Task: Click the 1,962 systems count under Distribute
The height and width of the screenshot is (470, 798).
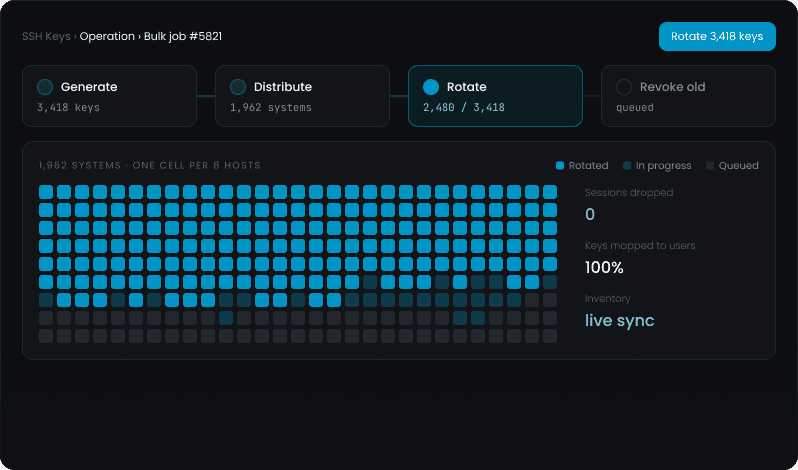Action: pyautogui.click(x=271, y=108)
